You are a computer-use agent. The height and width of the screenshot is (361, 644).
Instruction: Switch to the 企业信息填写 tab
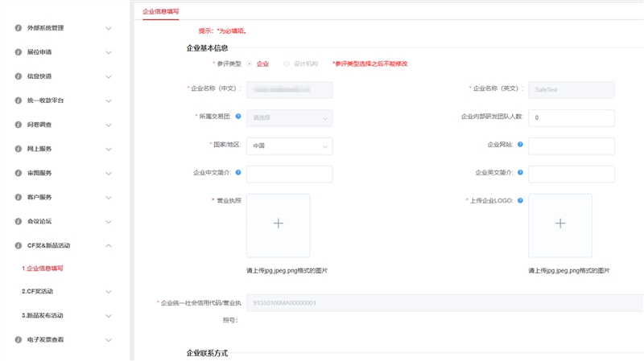click(x=161, y=12)
